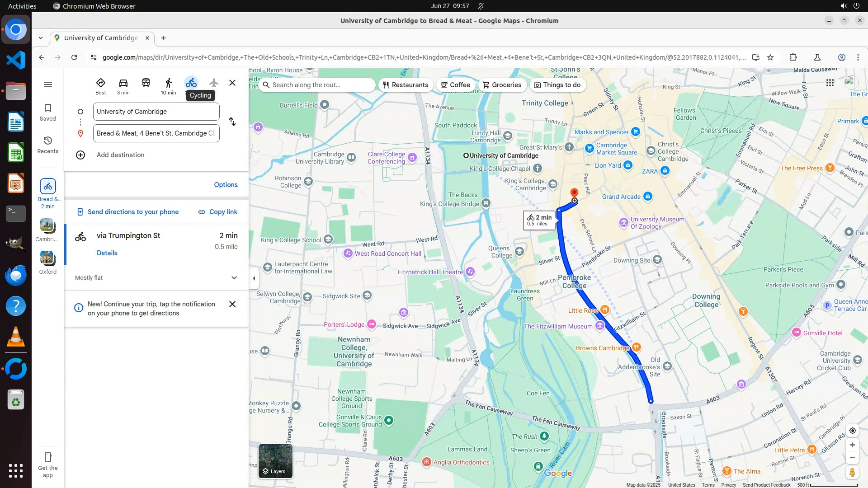Viewport: 868px width, 488px height.
Task: Switch to the Walking travel mode
Action: pyautogui.click(x=168, y=83)
